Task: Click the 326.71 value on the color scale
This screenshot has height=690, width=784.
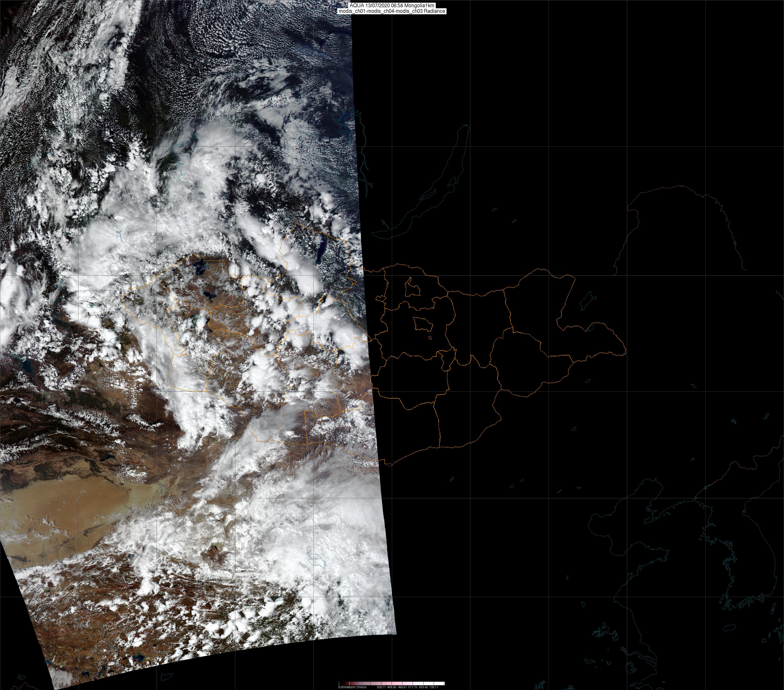Action: click(381, 687)
